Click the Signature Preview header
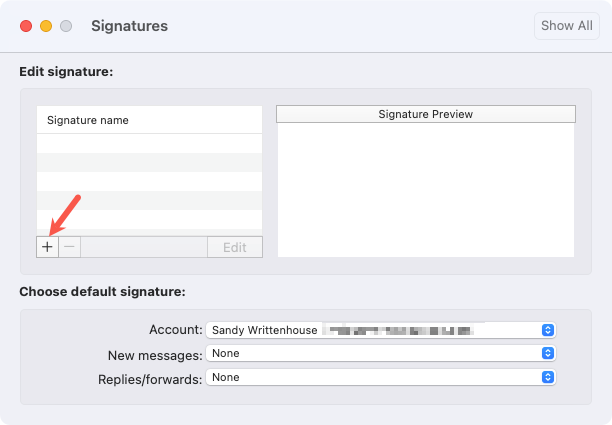Screen dimensions: 612x425 [x=425, y=114]
